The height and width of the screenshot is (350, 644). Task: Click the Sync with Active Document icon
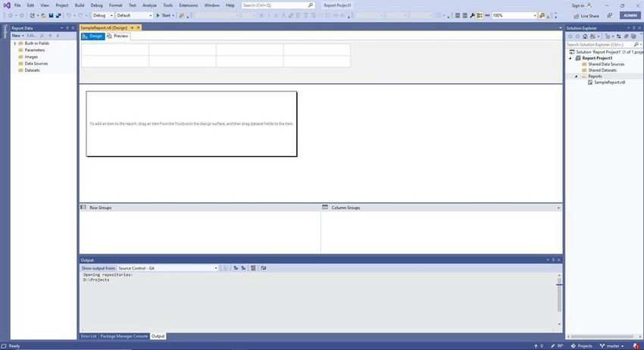click(618, 36)
